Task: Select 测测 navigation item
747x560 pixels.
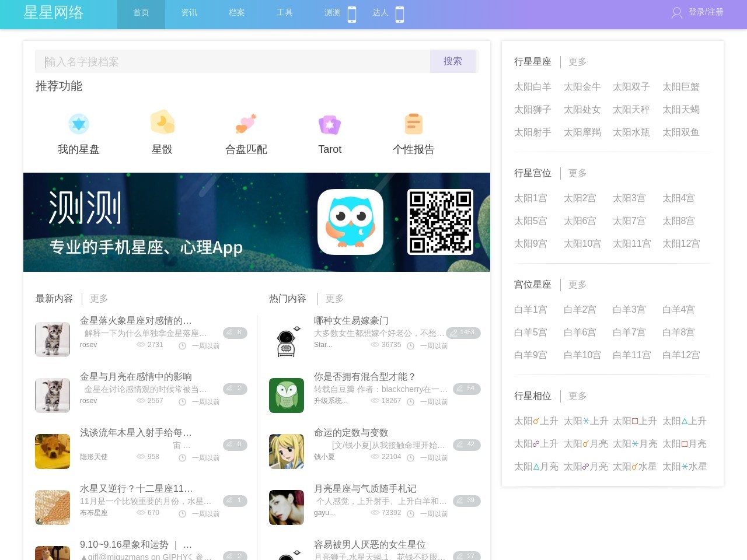Action: [x=333, y=13]
